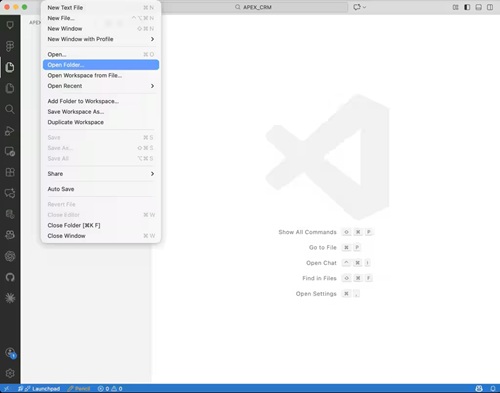500x393 pixels.
Task: Click Launchpad in status bar
Action: point(39,389)
